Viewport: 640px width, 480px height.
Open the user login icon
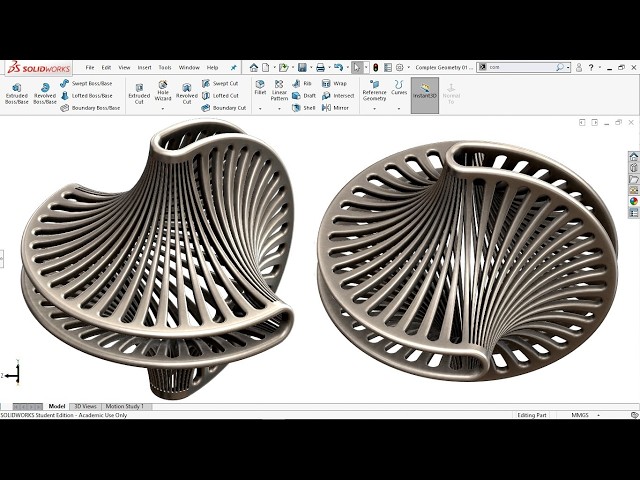(579, 67)
